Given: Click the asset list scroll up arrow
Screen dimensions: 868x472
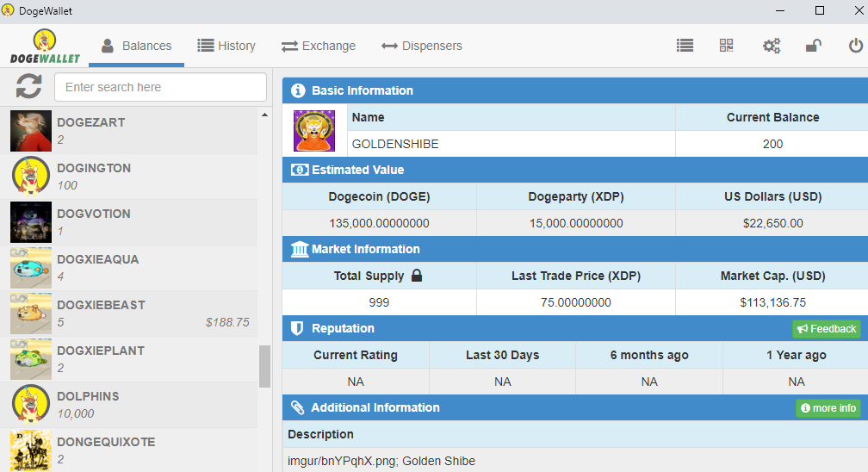Looking at the screenshot, I should [264, 115].
